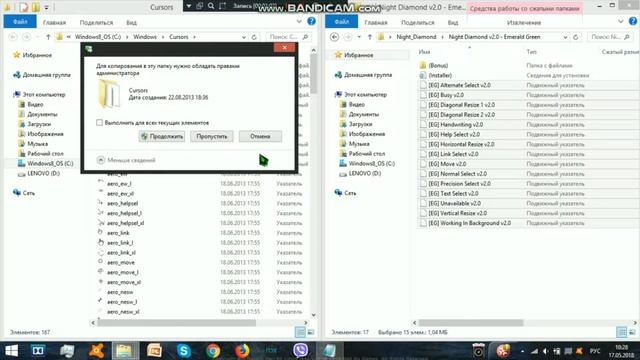The width and height of the screenshot is (640, 360).
Task: Open Skype from taskbar
Action: (x=184, y=351)
